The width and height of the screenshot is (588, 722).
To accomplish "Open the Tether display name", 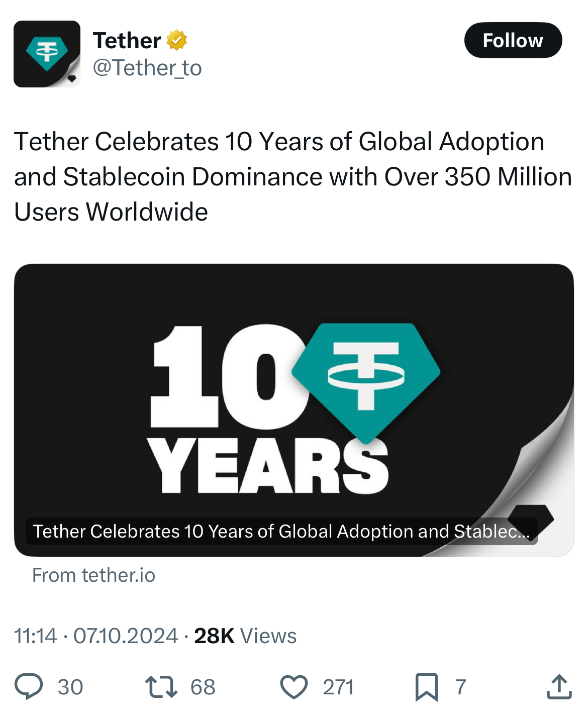I will click(127, 40).
